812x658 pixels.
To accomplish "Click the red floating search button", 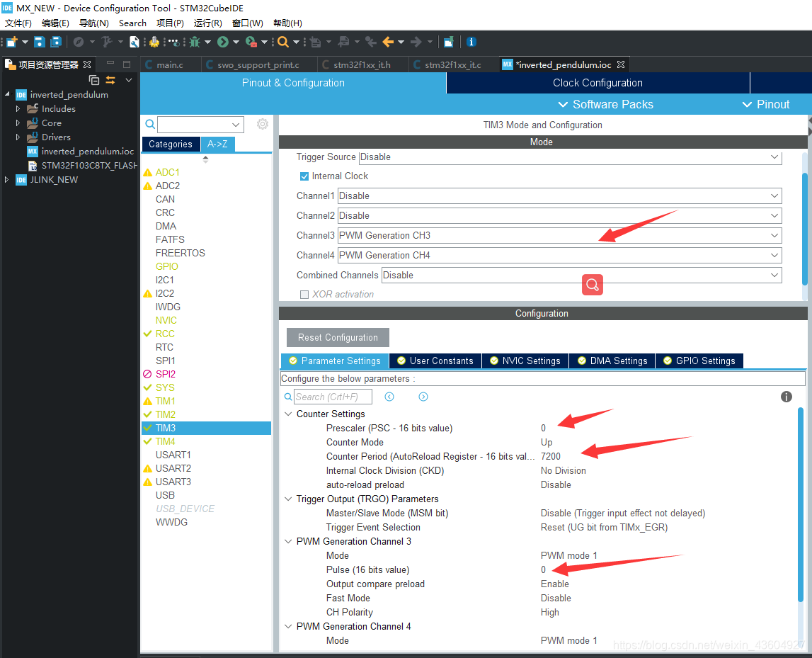I will click(x=593, y=285).
